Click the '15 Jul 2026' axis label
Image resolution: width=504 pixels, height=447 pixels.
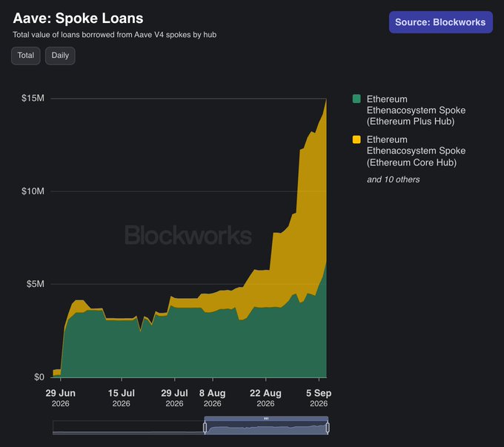[x=121, y=398]
